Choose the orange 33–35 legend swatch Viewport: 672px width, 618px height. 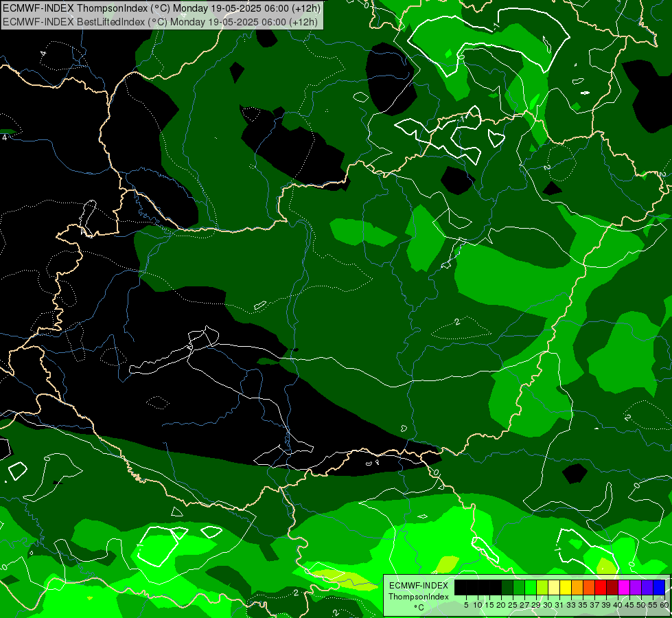[577, 588]
